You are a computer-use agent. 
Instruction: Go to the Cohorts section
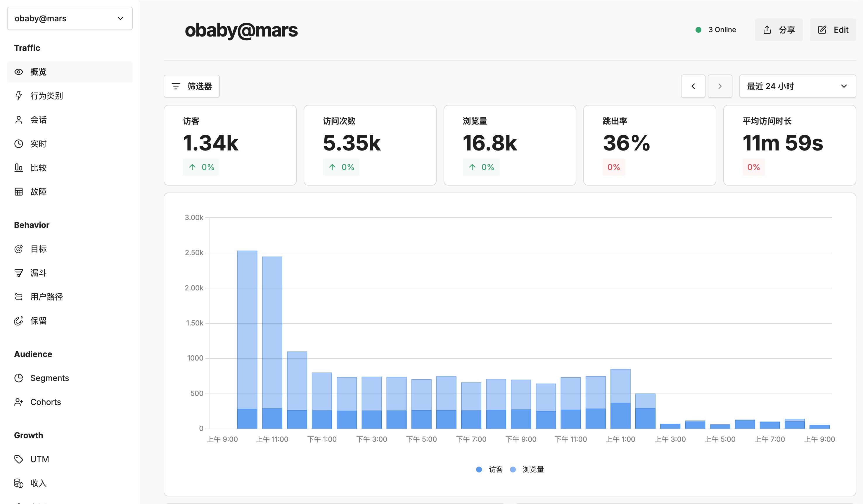tap(46, 402)
